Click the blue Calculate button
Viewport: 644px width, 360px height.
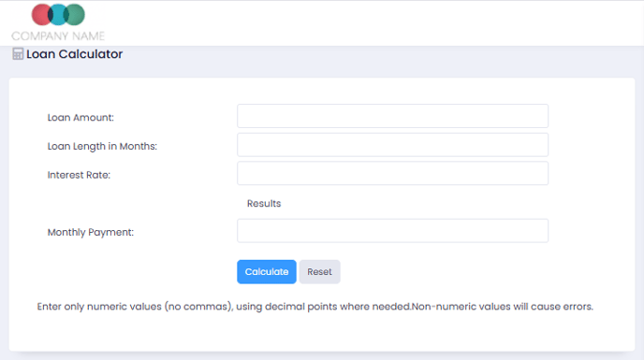point(267,272)
